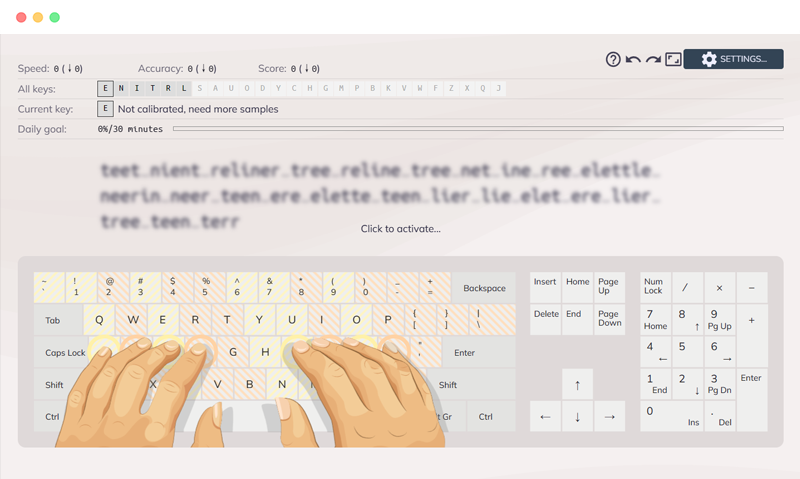Click the Caps Lock key

65,353
